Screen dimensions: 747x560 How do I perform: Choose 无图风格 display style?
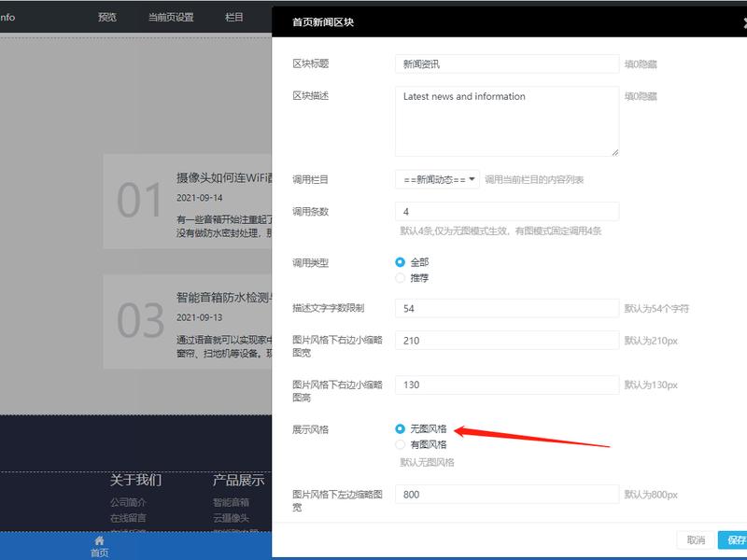click(x=401, y=429)
